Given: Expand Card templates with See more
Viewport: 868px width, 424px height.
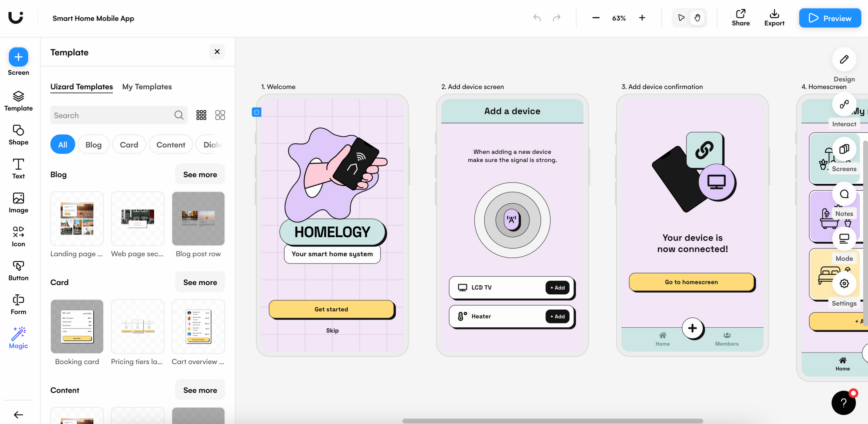Looking at the screenshot, I should coord(200,282).
